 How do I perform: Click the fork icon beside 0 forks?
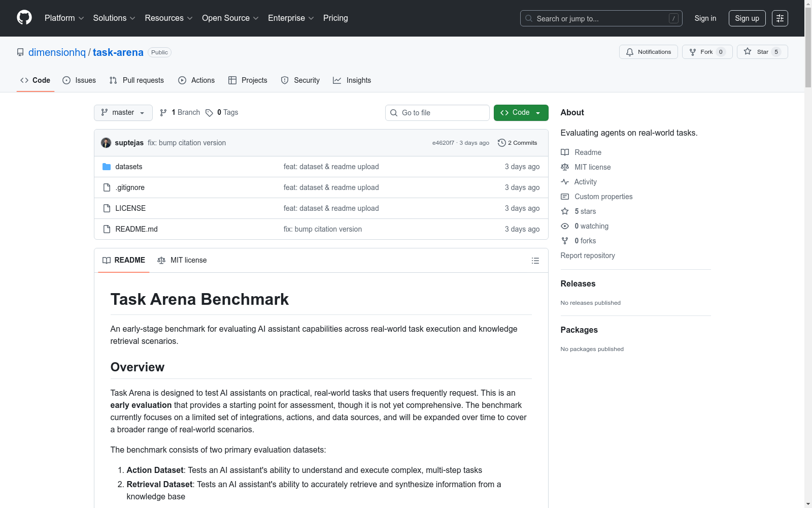(x=565, y=241)
